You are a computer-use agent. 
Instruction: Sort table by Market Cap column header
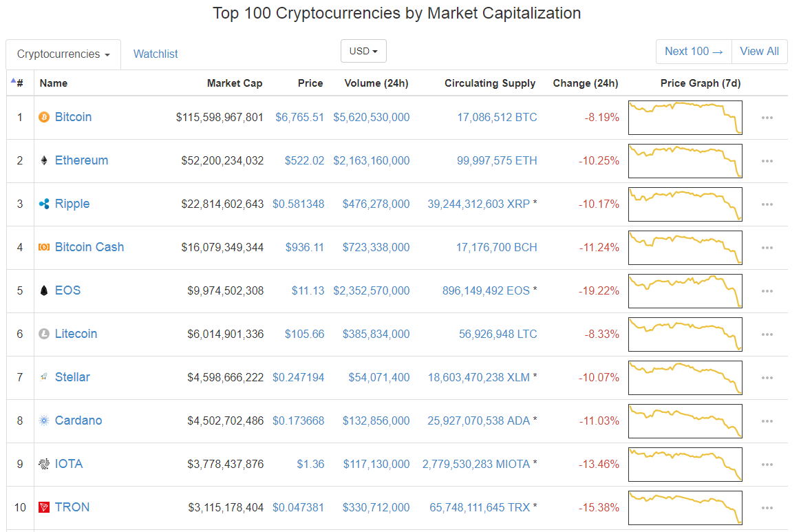tap(234, 83)
